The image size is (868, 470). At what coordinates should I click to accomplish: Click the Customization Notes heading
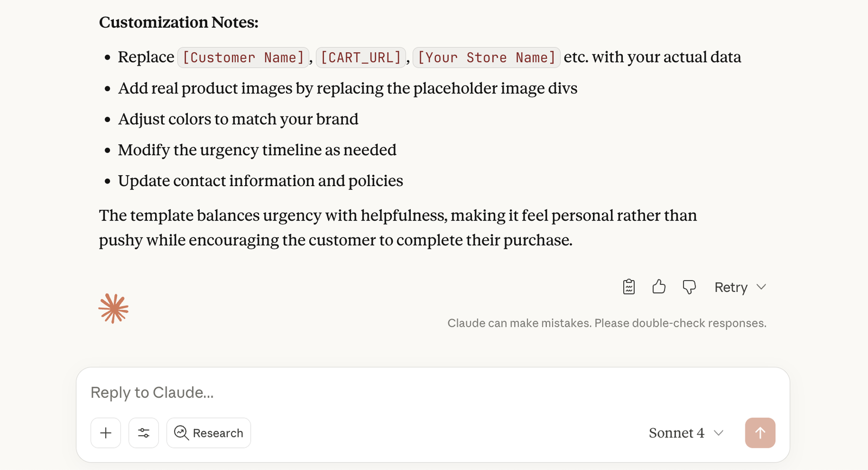(x=178, y=22)
